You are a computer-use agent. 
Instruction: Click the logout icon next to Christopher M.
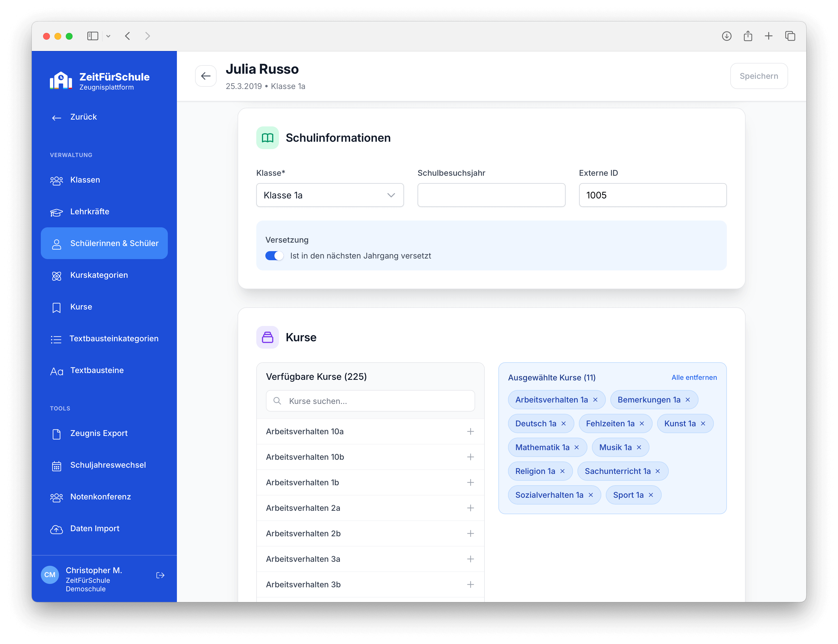160,575
